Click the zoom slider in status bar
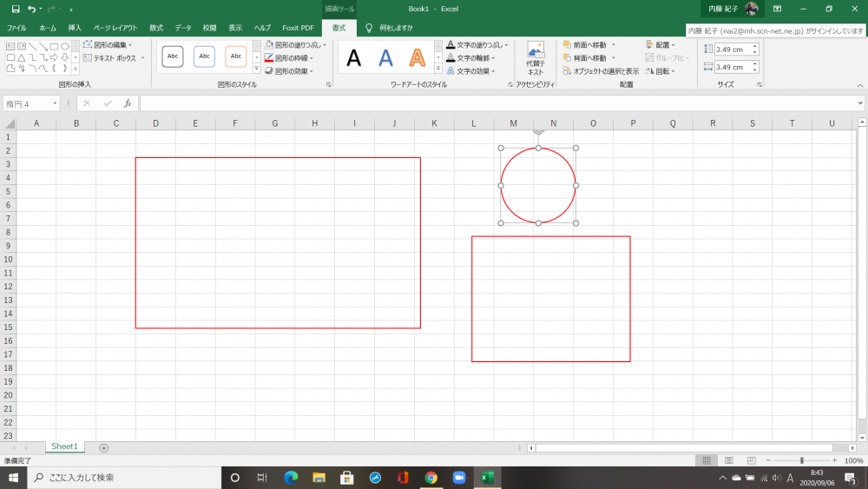 [801, 460]
